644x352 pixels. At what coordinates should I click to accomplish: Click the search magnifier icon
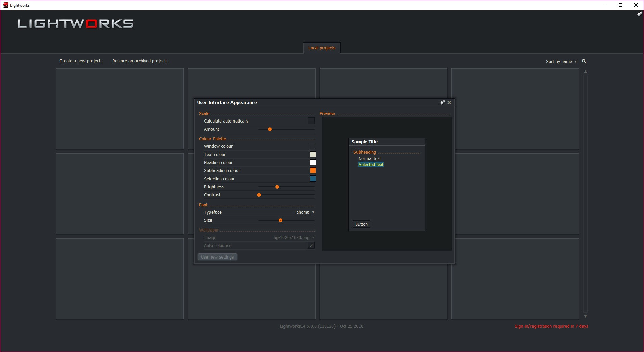[x=584, y=61]
